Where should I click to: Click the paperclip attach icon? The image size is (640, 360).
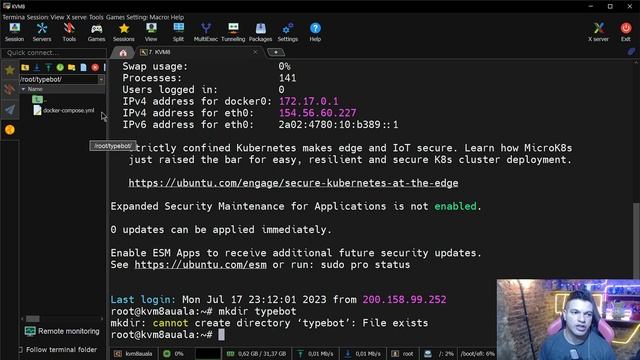(x=631, y=52)
